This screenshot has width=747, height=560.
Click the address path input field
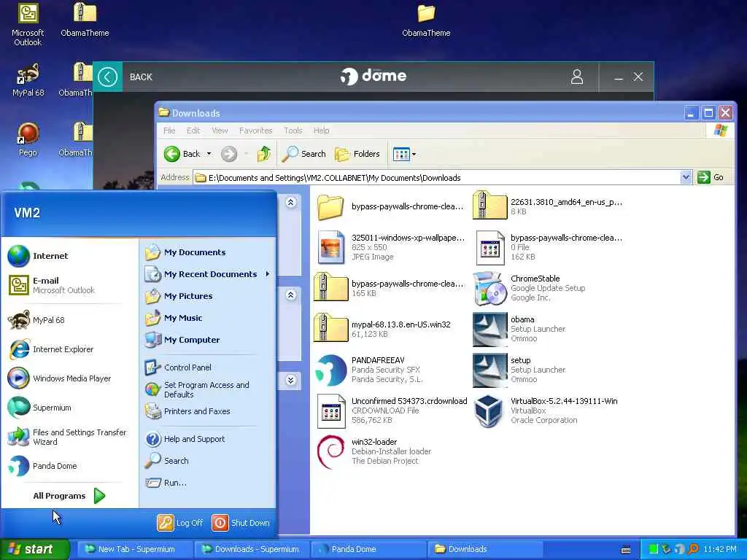click(436, 178)
